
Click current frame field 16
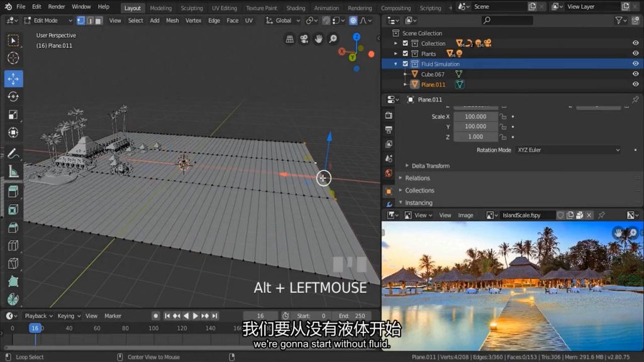[260, 316]
